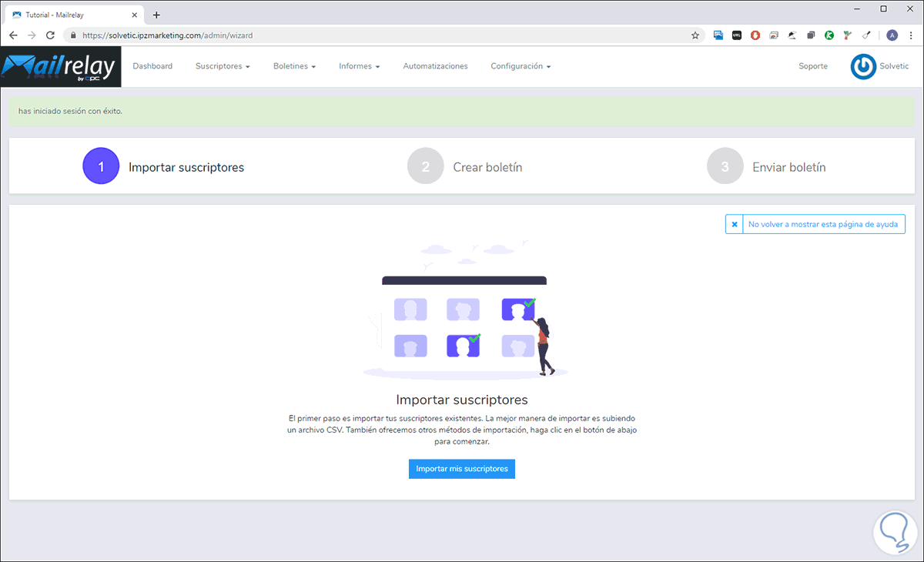This screenshot has width=924, height=562.
Task: Go to Automatizaciones
Action: (435, 66)
